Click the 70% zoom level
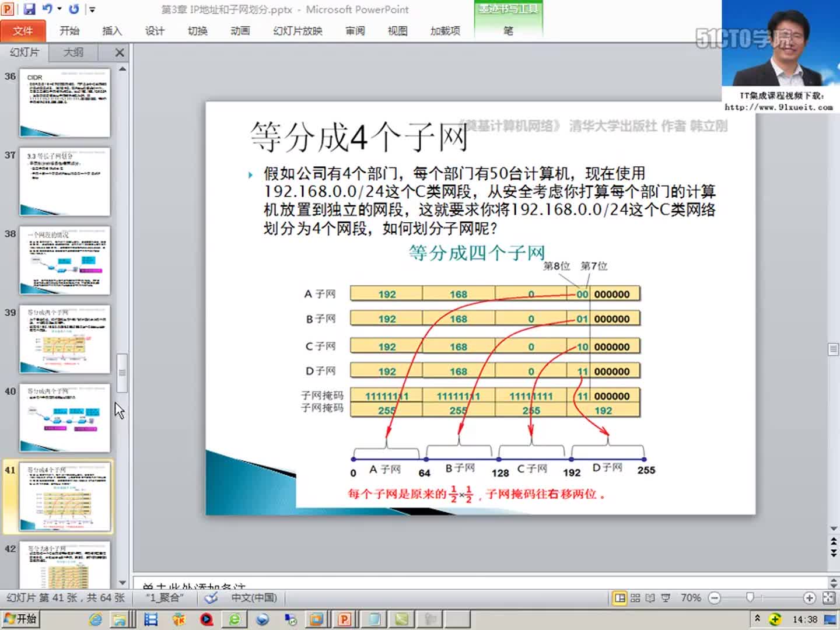The image size is (840, 630). click(x=691, y=598)
